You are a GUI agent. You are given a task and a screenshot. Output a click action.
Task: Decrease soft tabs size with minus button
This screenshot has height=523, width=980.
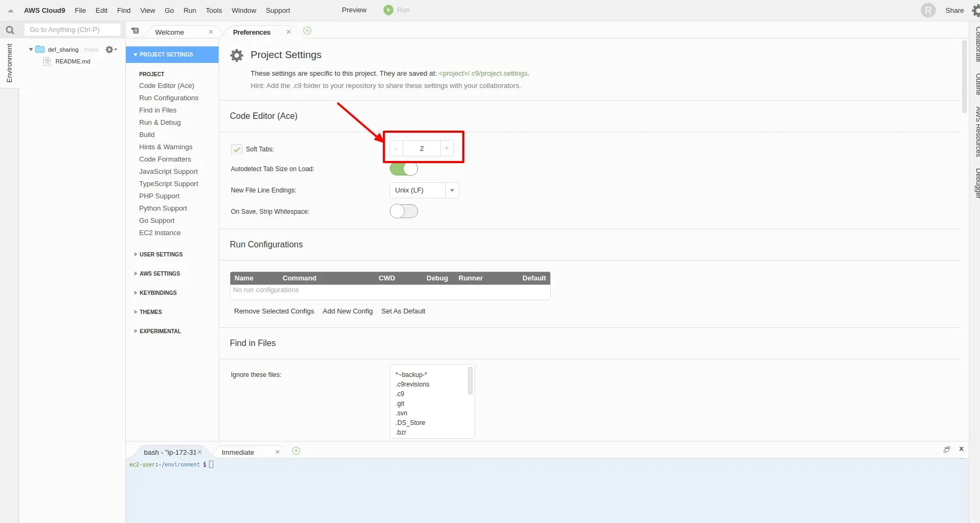point(396,148)
